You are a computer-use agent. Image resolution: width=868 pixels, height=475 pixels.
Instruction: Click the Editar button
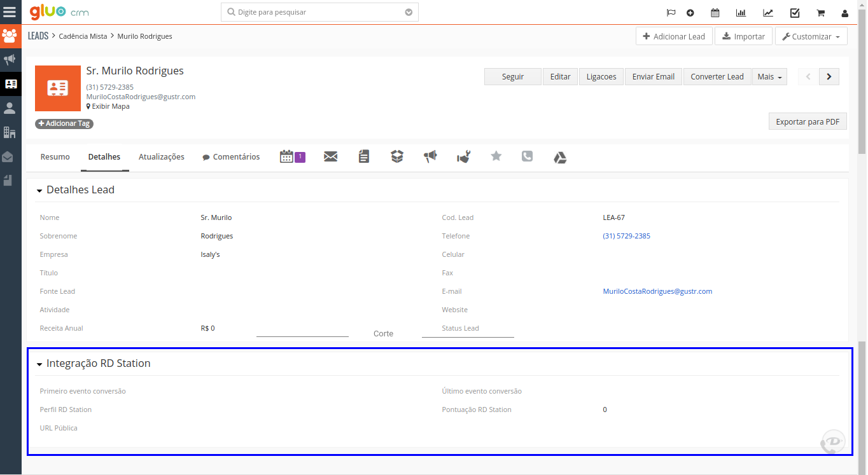point(560,76)
